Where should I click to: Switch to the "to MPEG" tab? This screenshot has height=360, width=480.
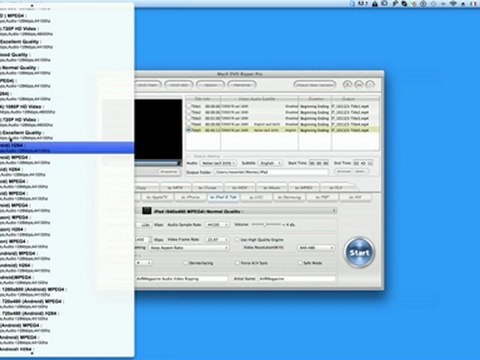pos(303,188)
